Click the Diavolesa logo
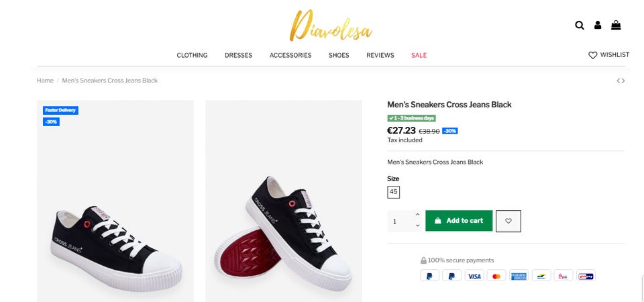The image size is (644, 302). coord(331,27)
